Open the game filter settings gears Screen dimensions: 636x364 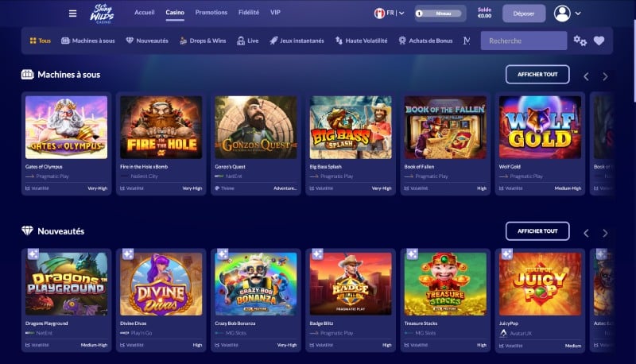[580, 41]
